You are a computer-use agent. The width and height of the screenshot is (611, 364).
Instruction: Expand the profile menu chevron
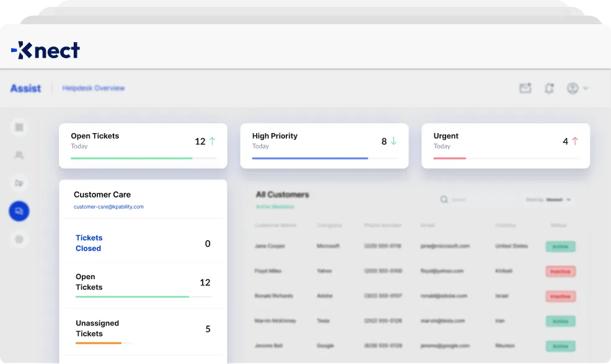[x=586, y=89]
